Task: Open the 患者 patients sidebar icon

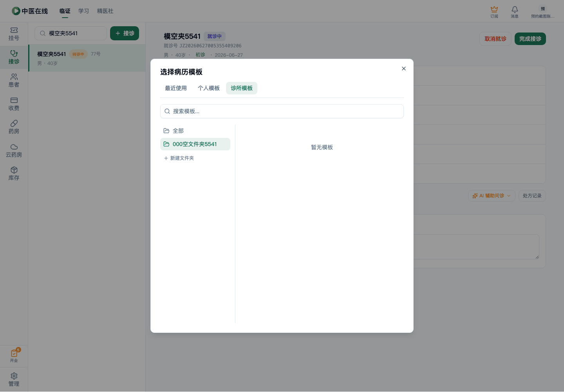Action: pos(14,81)
